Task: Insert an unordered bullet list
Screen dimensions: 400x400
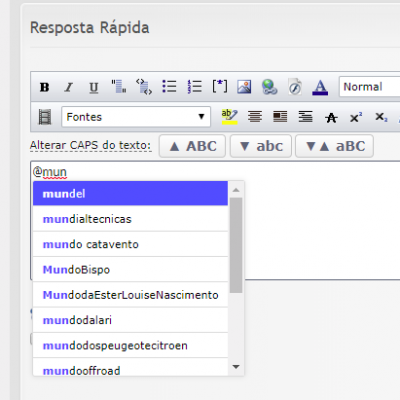Action: 169,87
